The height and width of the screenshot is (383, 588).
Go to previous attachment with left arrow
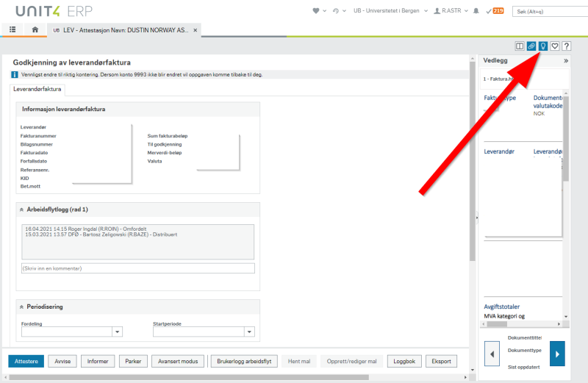[x=492, y=354]
